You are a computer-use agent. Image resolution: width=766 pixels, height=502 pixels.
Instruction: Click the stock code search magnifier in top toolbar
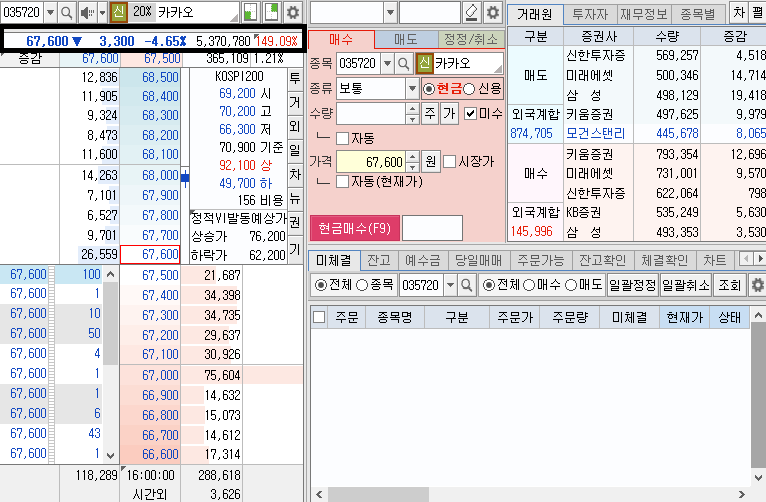point(66,12)
